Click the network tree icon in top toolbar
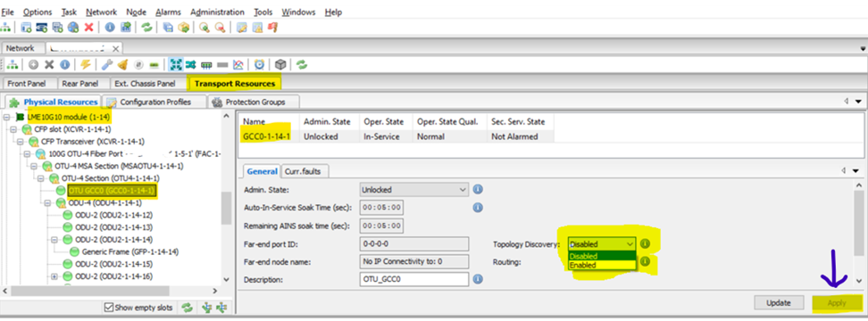This screenshot has width=868, height=321. click(5, 27)
